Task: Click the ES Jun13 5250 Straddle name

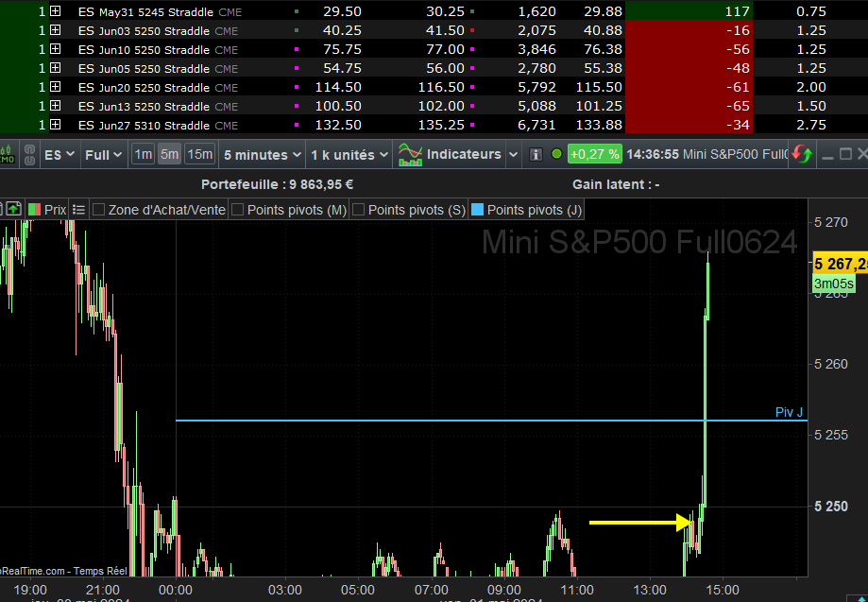Action: (144, 106)
